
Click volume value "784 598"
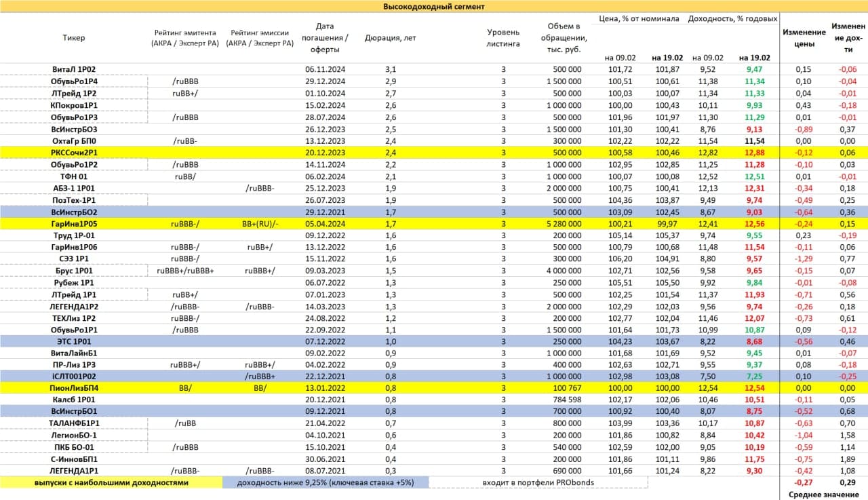coord(566,400)
